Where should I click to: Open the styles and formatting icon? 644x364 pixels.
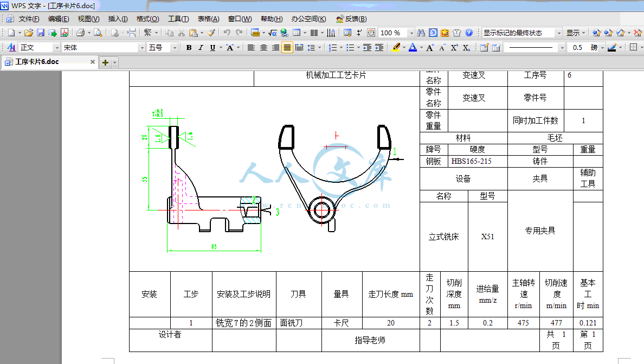click(11, 48)
